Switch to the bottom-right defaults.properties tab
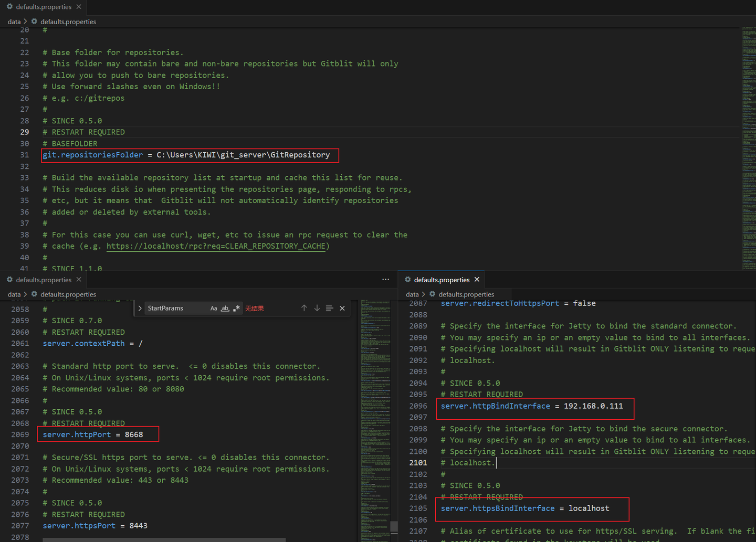Image resolution: width=756 pixels, height=542 pixels. pos(441,280)
